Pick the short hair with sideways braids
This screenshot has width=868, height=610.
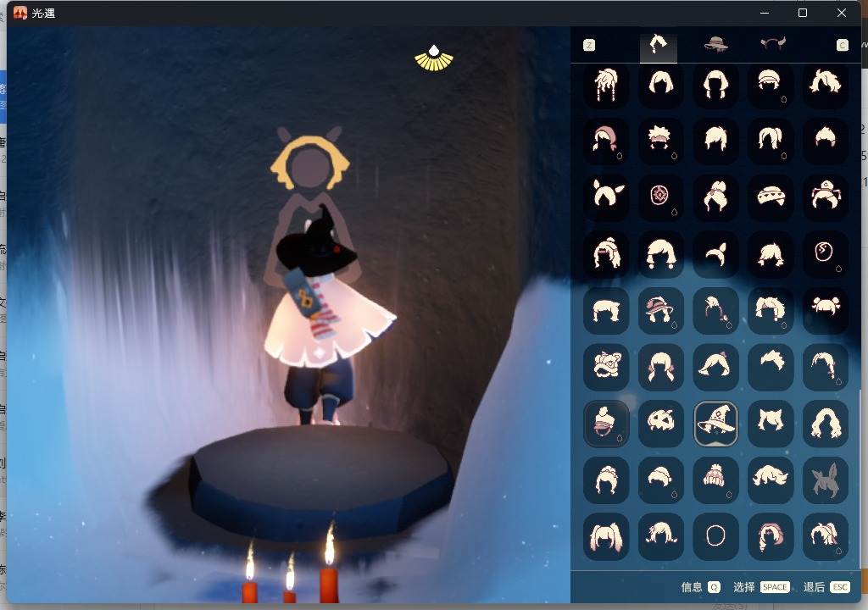(660, 535)
